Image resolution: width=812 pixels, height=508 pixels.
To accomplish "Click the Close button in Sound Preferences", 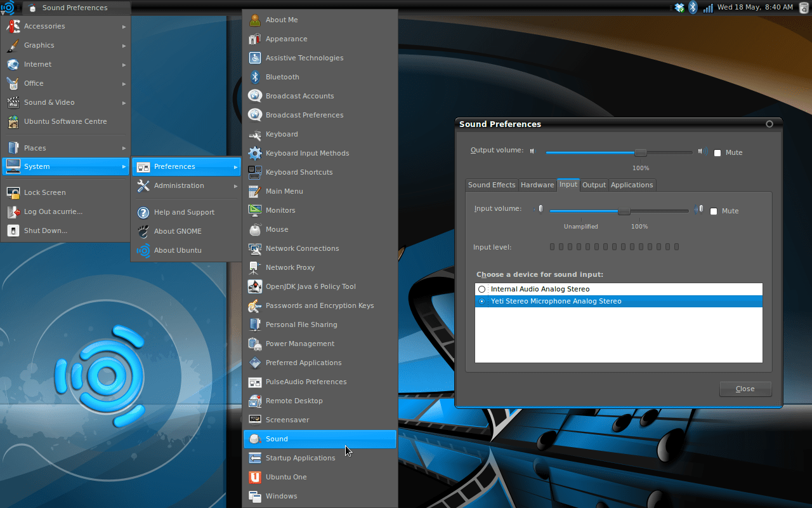I will pos(745,389).
